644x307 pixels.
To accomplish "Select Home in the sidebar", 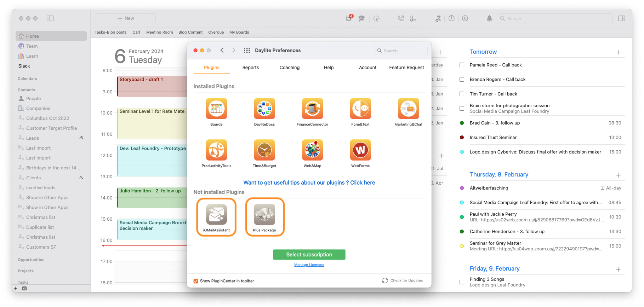I will click(51, 36).
